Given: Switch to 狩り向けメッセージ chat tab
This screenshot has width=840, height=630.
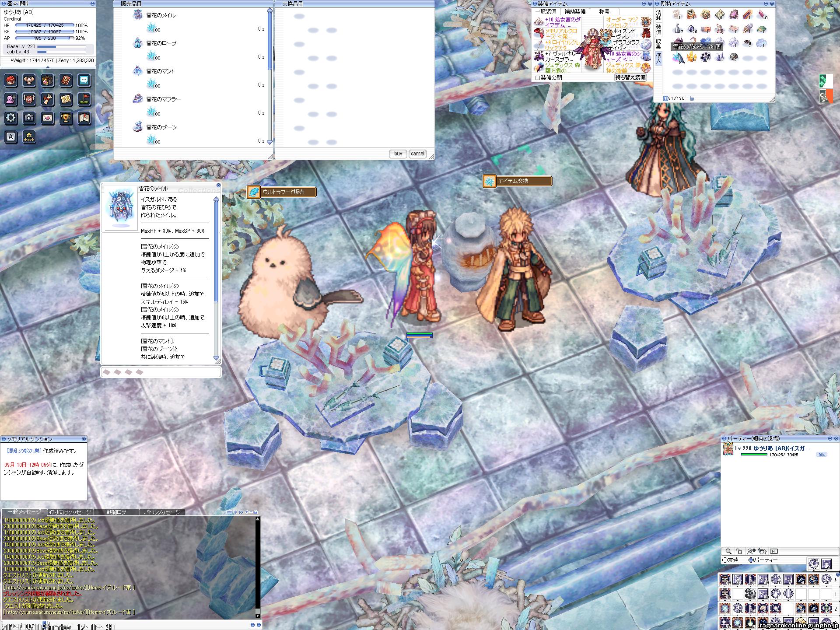Looking at the screenshot, I should (70, 512).
